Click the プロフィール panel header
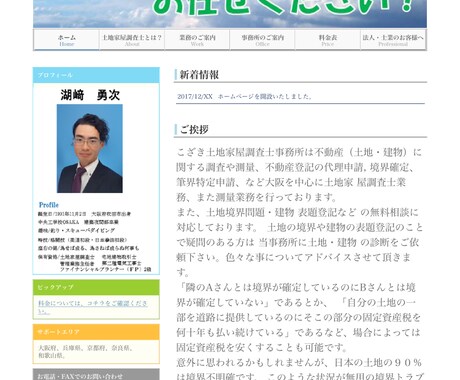 [96, 75]
